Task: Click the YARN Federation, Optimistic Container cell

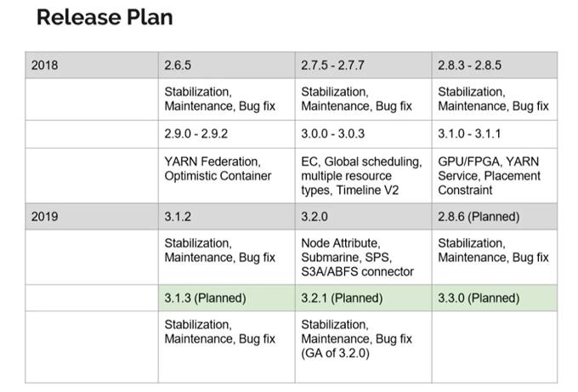Action: [218, 168]
